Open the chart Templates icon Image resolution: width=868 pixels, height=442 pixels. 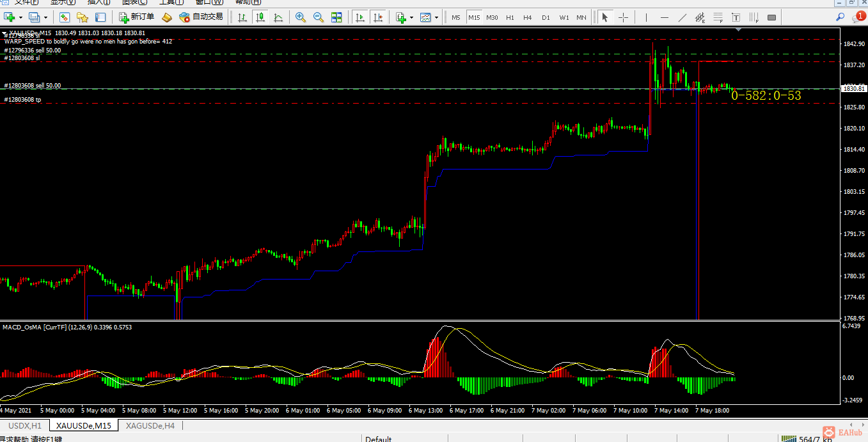(426, 17)
